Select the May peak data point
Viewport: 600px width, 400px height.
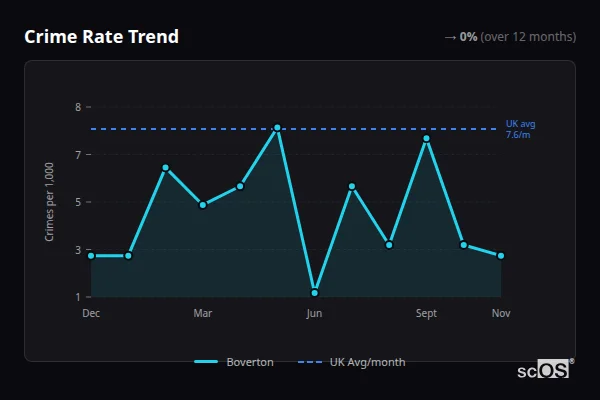pyautogui.click(x=277, y=128)
